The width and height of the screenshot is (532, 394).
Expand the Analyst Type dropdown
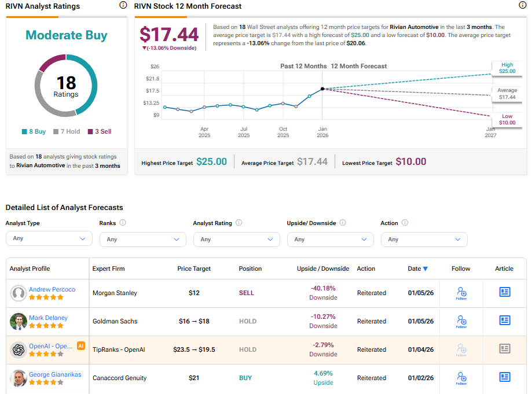point(49,239)
